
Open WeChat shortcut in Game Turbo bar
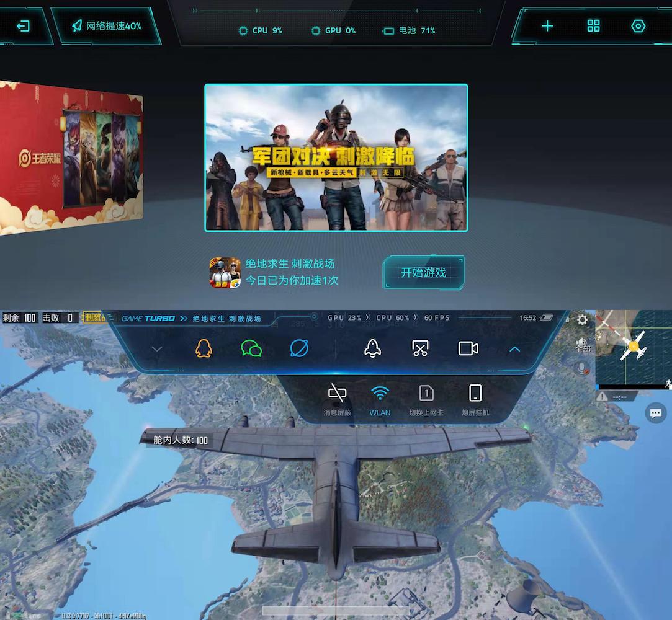pos(251,348)
